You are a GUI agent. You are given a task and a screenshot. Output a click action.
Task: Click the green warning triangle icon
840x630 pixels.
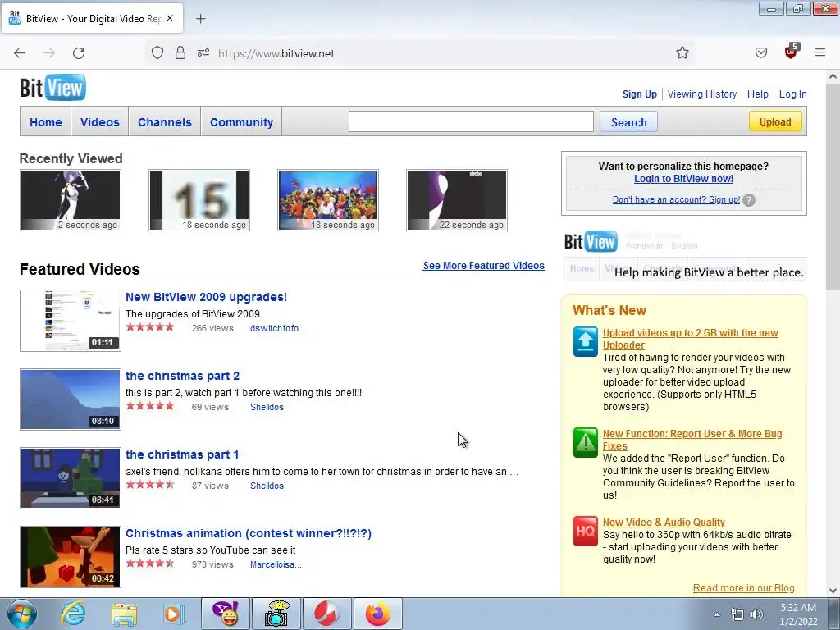point(585,442)
